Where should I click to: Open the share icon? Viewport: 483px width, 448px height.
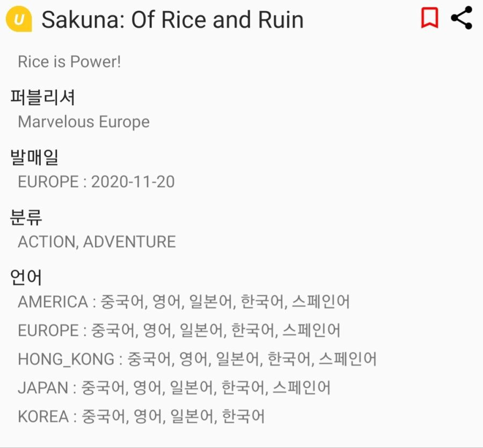click(462, 18)
